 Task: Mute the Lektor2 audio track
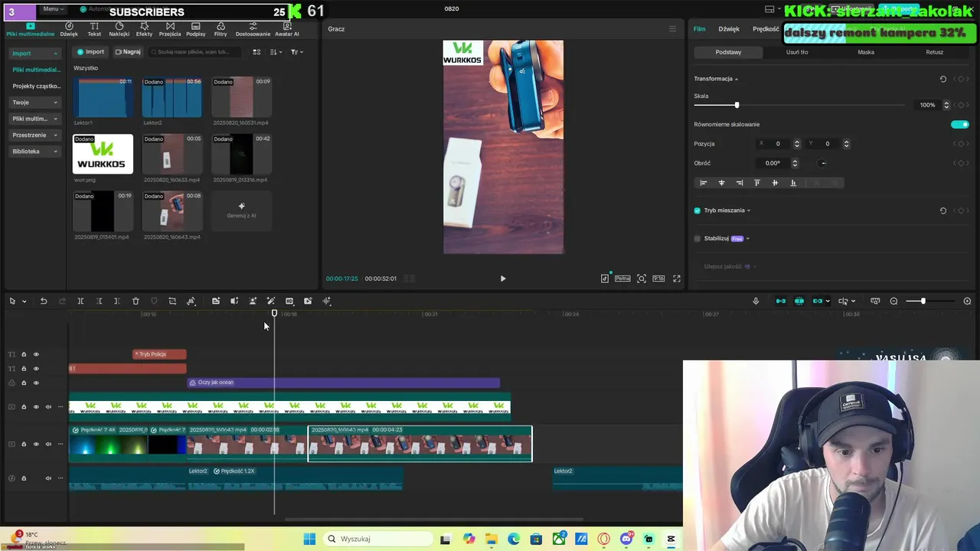(48, 478)
